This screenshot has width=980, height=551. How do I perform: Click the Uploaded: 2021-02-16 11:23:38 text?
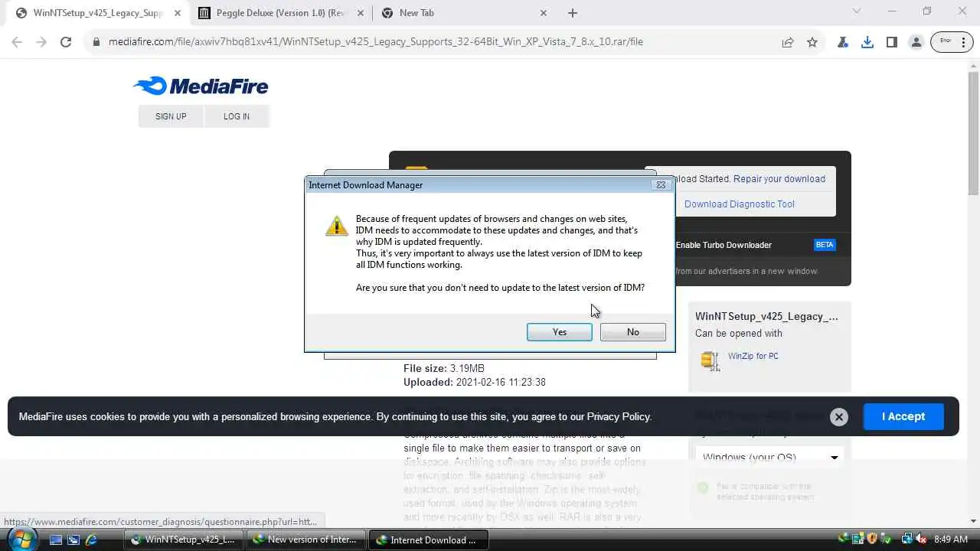point(475,382)
